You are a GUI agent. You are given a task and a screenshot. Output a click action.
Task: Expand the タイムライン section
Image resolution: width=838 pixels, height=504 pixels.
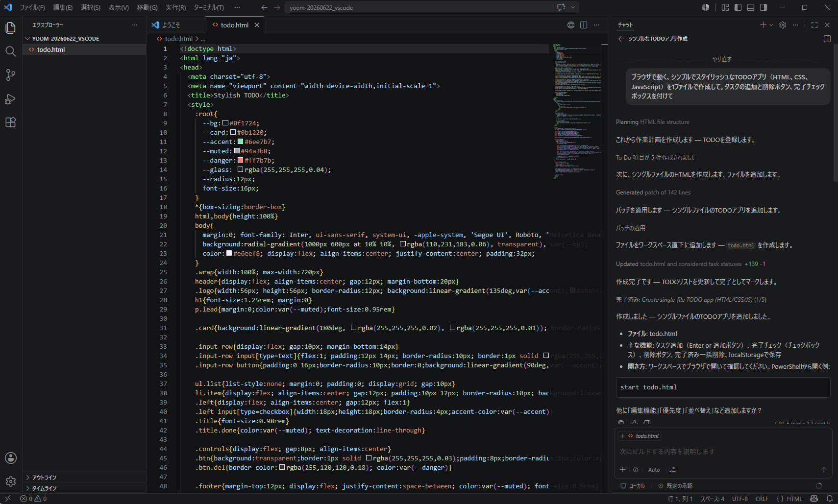(84, 488)
